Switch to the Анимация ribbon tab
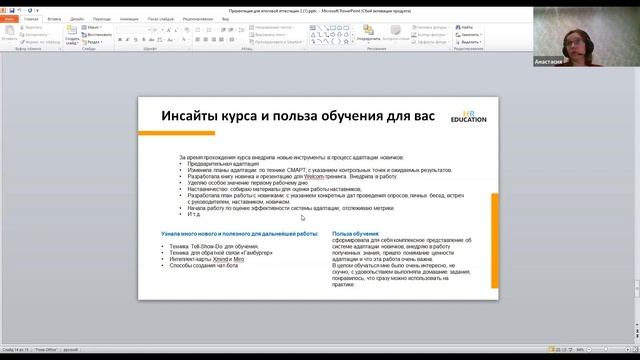 point(129,19)
